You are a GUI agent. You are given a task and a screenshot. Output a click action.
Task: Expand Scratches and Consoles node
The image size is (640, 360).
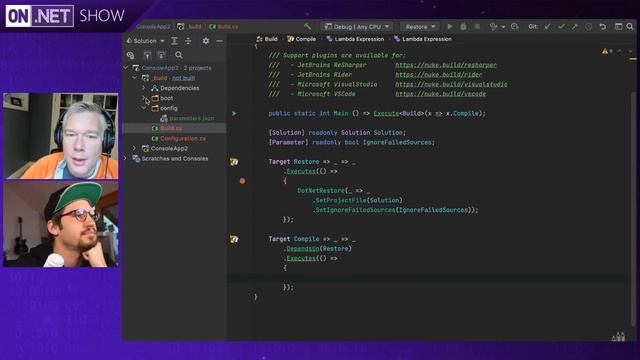126,158
